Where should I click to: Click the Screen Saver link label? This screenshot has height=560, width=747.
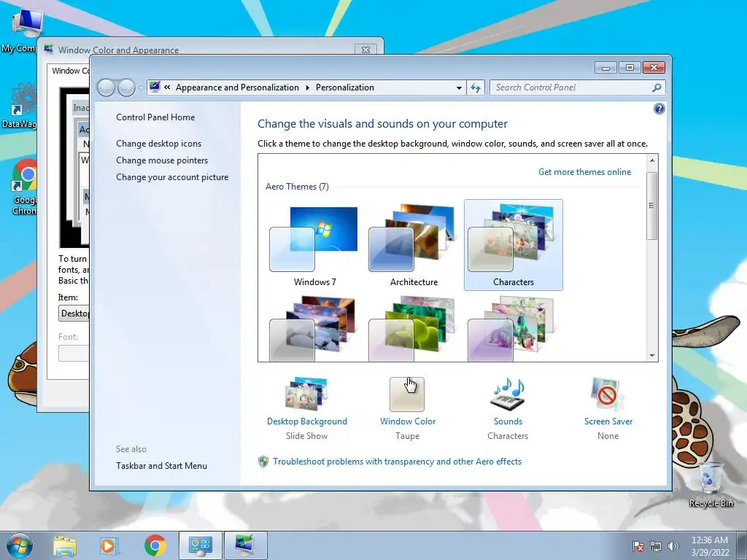608,421
